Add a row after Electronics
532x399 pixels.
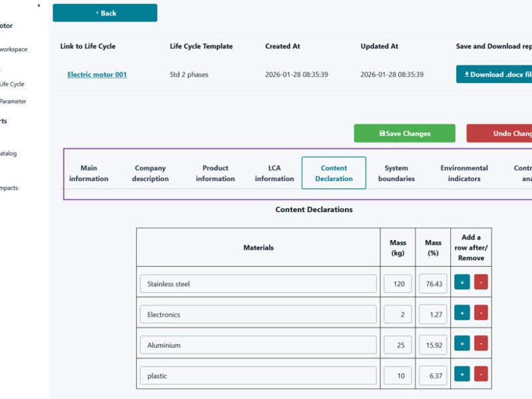(462, 313)
